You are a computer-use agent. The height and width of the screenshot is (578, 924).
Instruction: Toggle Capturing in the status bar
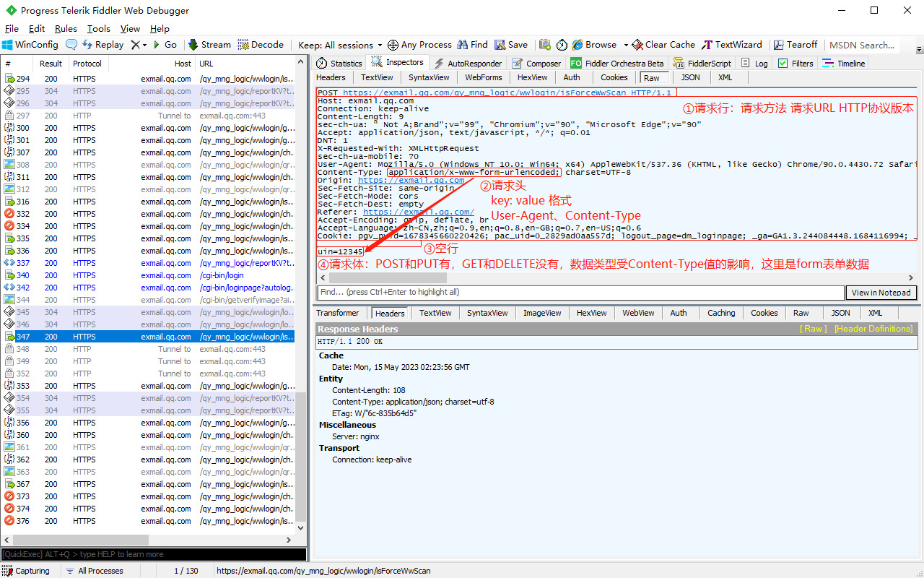(26, 571)
